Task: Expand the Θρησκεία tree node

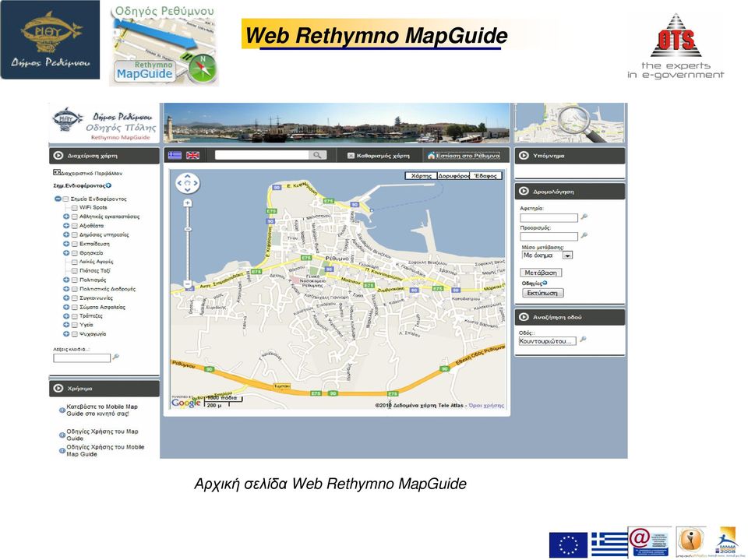Action: pos(66,253)
